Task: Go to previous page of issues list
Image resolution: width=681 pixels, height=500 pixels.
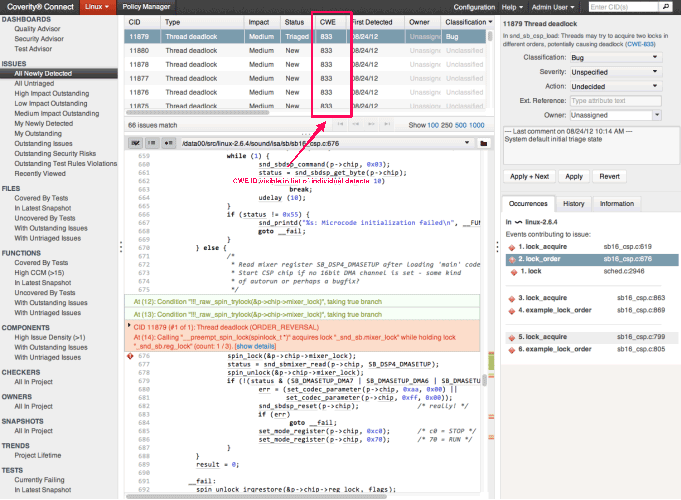Action: pyautogui.click(x=356, y=124)
